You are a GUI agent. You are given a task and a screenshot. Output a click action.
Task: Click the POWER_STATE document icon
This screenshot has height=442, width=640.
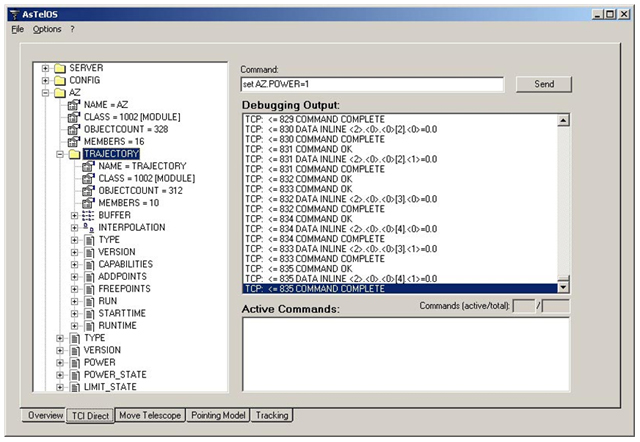74,375
